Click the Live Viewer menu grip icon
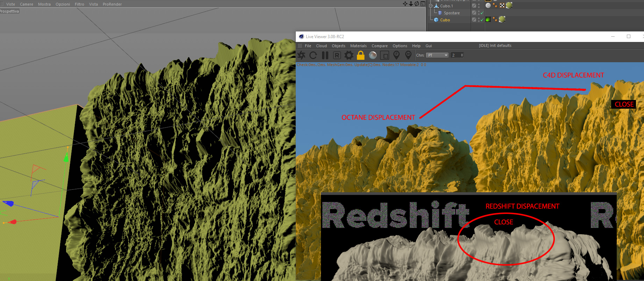644x281 pixels. click(300, 46)
